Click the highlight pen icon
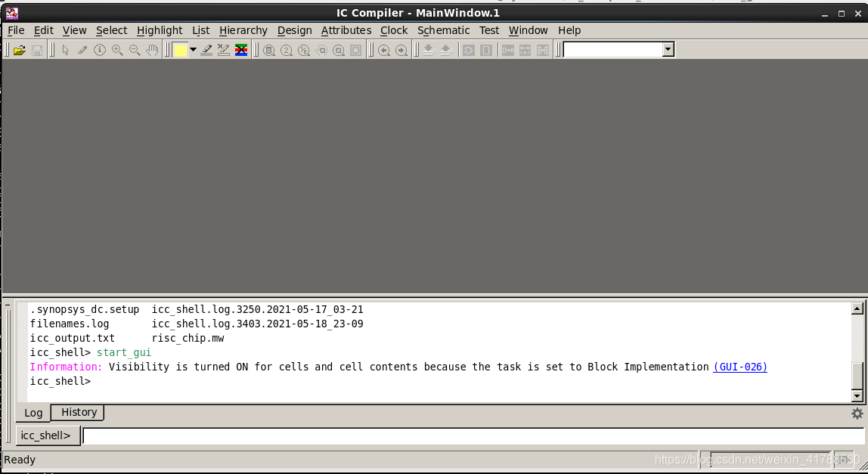This screenshot has height=474, width=868. [206, 51]
